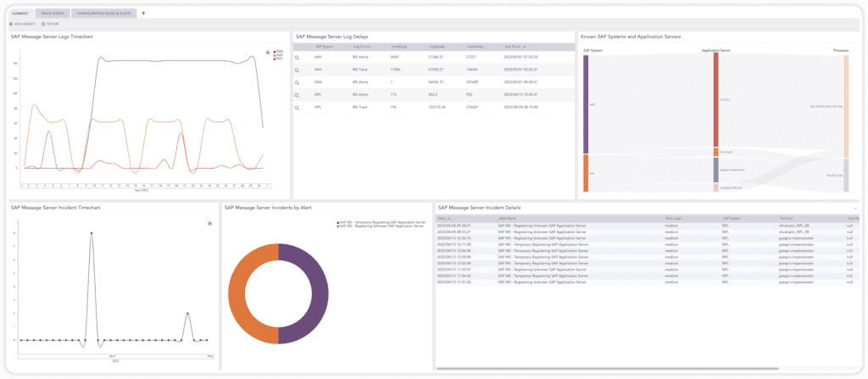Image resolution: width=868 pixels, height=379 pixels.
Task: Click the purple donut chart segment
Action: (x=320, y=293)
